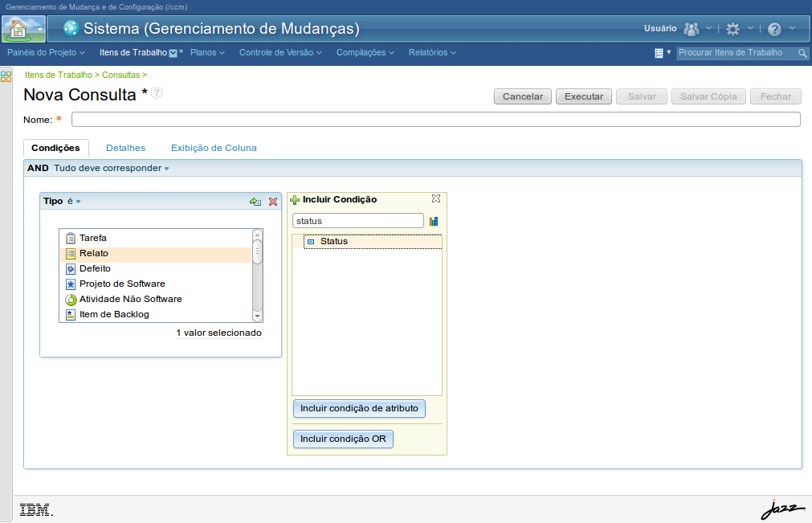Screen dimensions: 812x523
Task: Switch to Exibição de Coluna tab
Action: 214,148
